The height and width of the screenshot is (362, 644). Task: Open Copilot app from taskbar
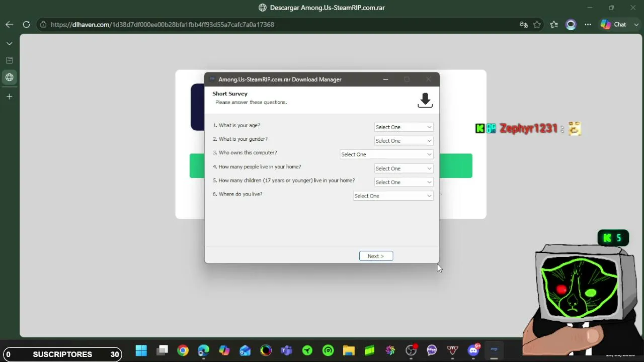[224, 350]
